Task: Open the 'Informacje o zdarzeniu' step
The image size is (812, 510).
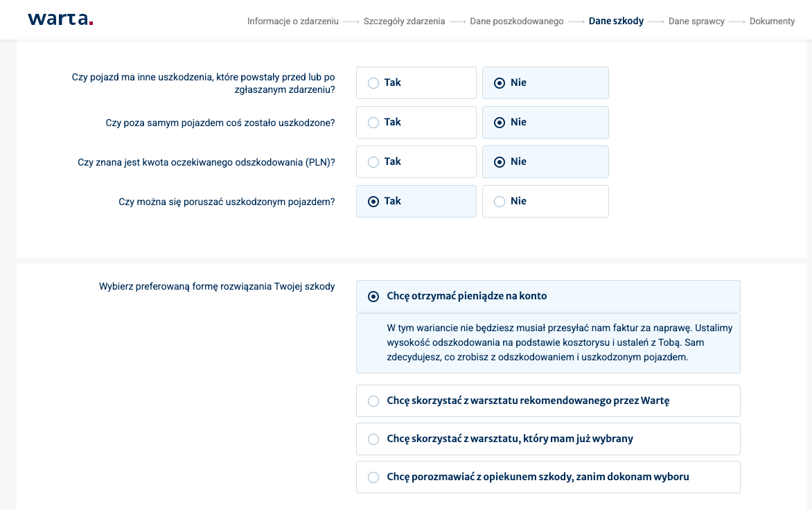Action: coord(292,21)
